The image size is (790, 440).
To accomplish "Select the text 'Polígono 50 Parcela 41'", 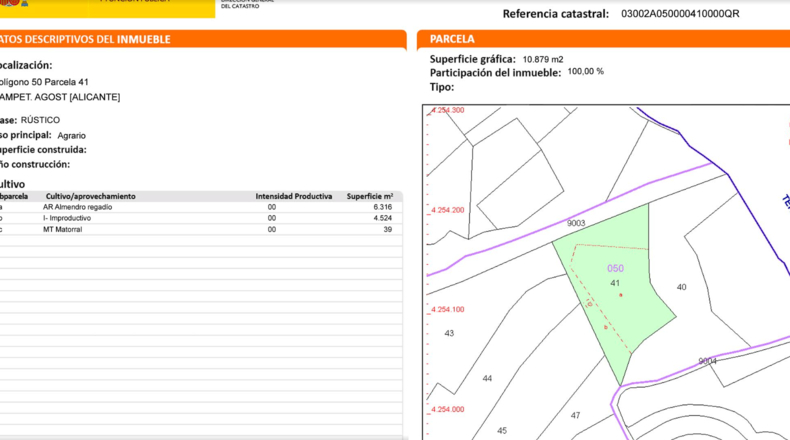I will 44,82.
